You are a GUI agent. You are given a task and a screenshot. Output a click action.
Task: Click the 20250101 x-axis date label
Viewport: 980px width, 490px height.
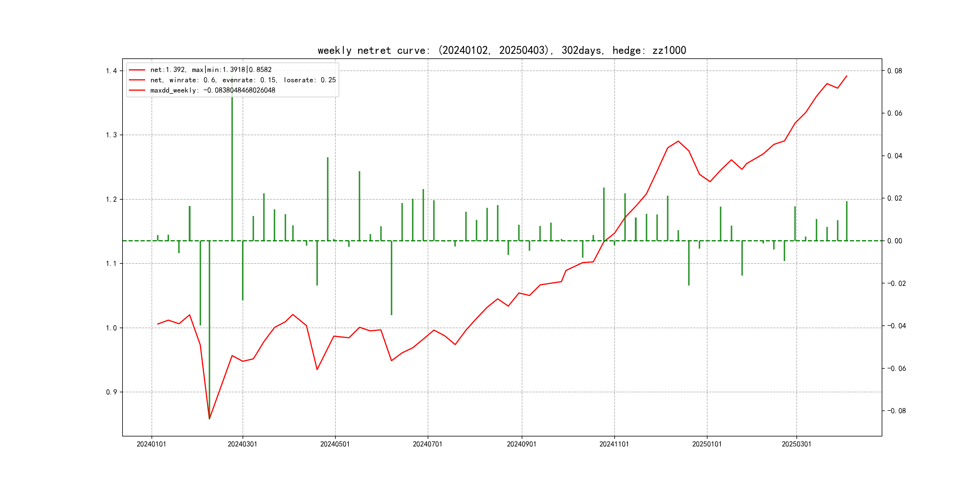(707, 444)
